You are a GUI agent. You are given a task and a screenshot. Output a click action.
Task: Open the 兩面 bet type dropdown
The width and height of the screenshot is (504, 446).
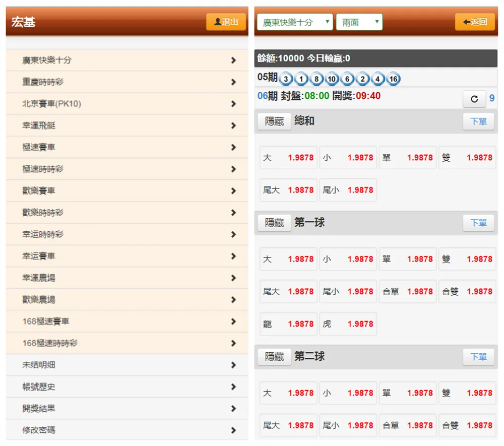359,22
